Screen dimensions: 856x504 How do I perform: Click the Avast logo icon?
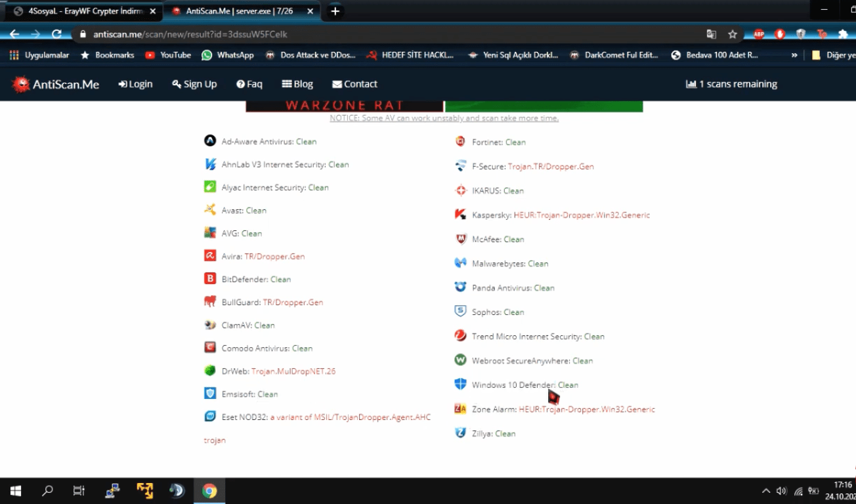210,210
